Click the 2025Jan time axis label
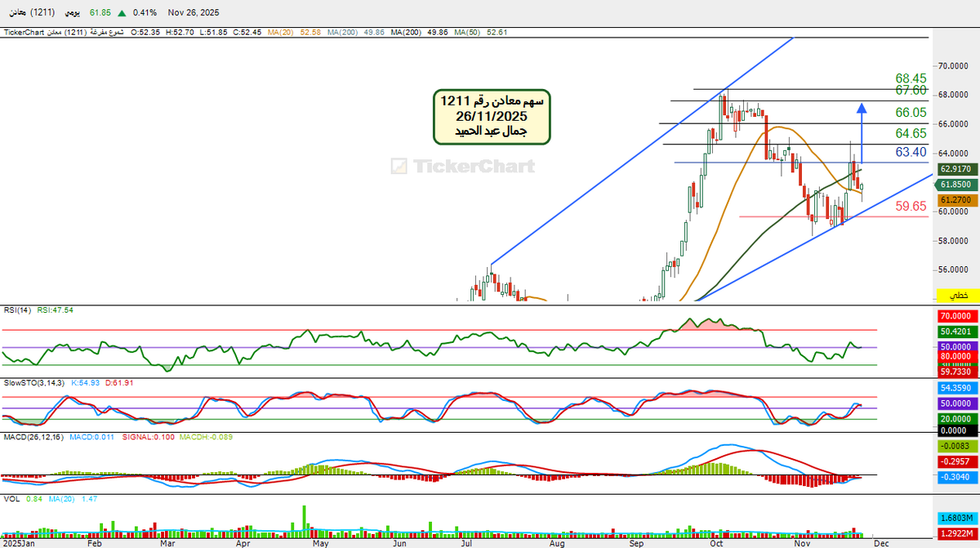The height and width of the screenshot is (548, 980). coord(19,542)
